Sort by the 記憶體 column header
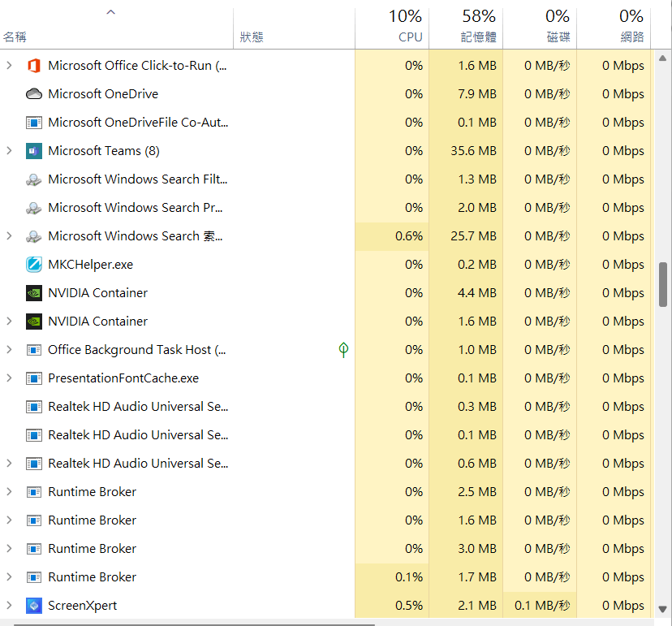 (466, 28)
